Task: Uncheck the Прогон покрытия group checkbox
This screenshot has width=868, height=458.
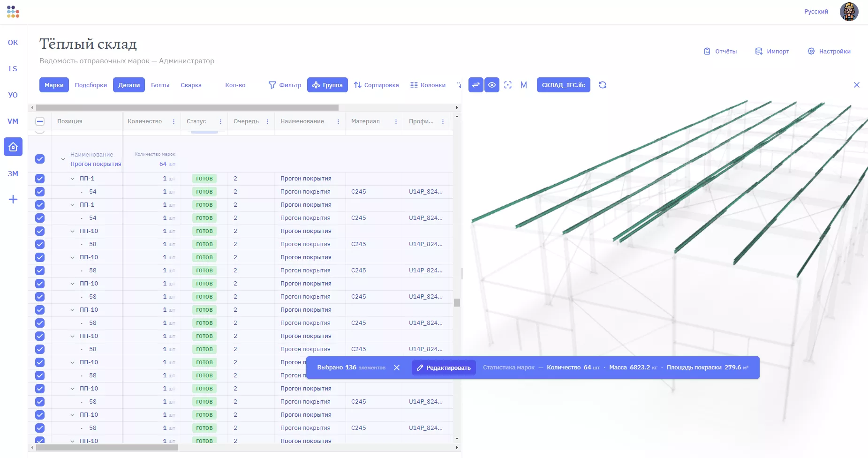Action: click(40, 159)
